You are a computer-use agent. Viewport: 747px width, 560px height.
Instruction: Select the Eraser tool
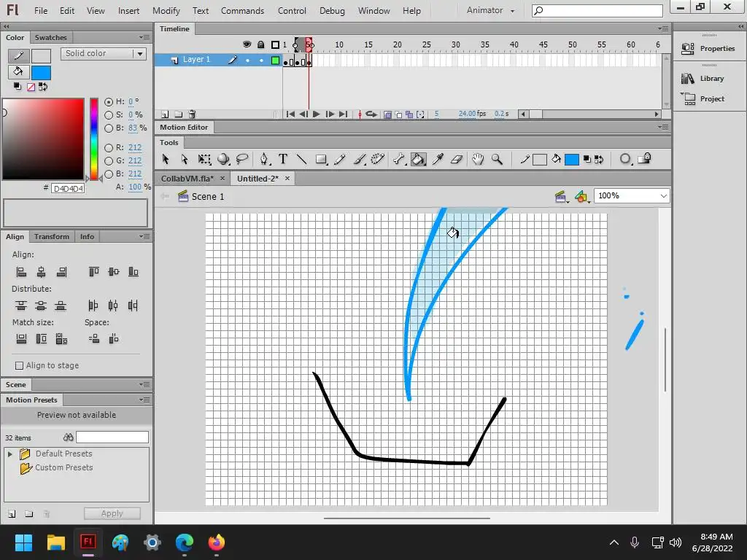click(457, 159)
